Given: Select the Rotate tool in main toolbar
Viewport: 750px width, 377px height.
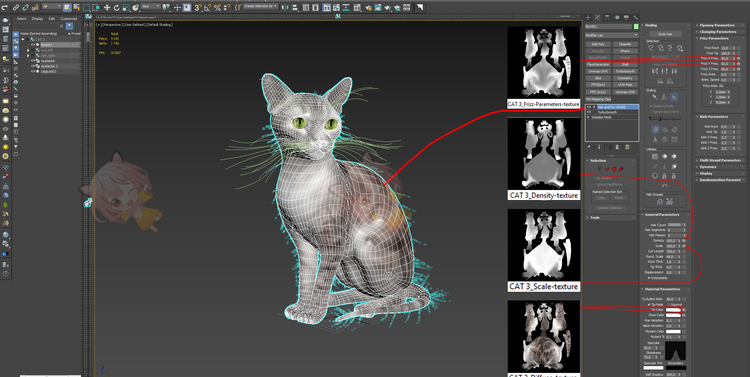Looking at the screenshot, I should 116,7.
